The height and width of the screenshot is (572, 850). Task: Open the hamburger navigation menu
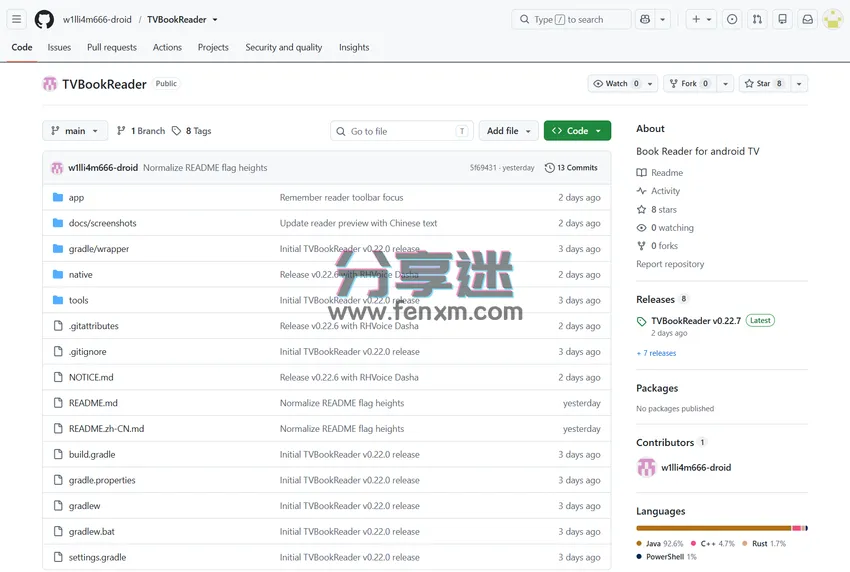(x=17, y=20)
